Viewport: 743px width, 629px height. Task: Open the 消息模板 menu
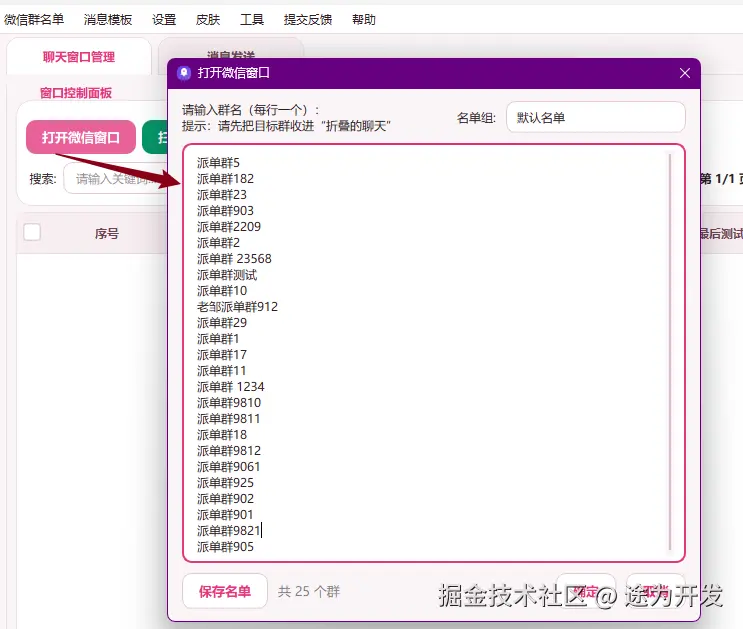click(x=108, y=19)
